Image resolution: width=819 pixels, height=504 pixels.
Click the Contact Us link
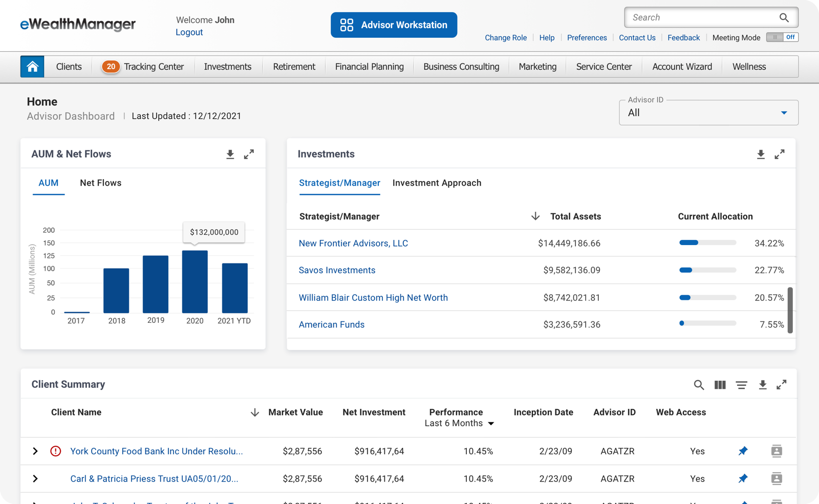coord(637,38)
